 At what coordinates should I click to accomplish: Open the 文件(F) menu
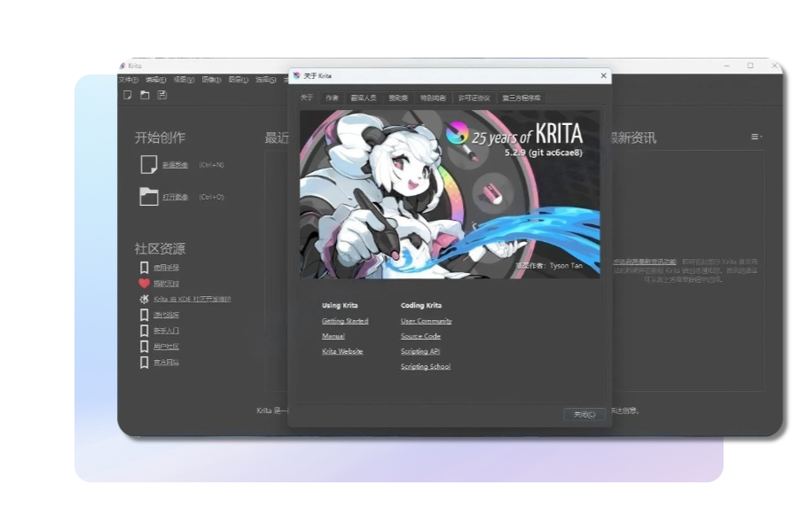[129, 80]
